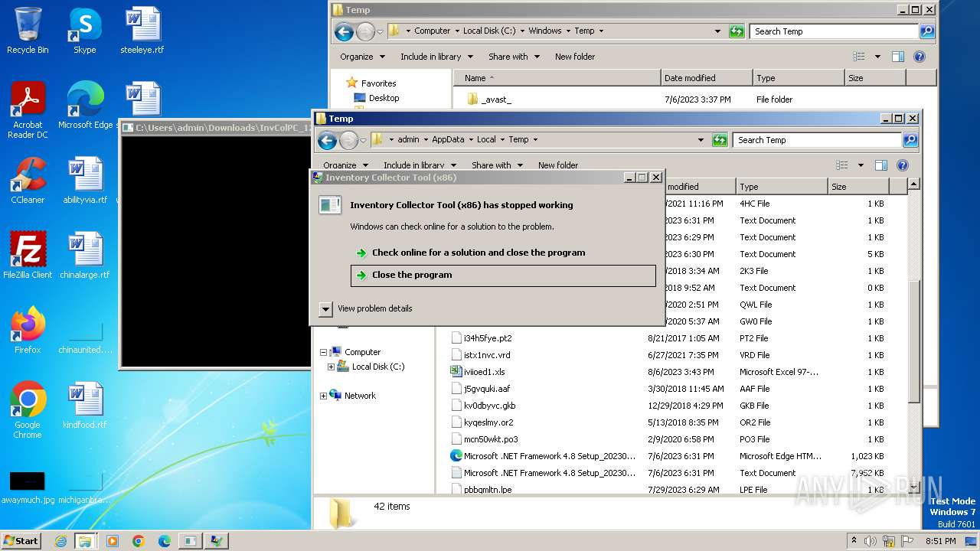The image size is (980, 551).
Task: Open view options dropdown in rear Temp window
Action: 877,57
